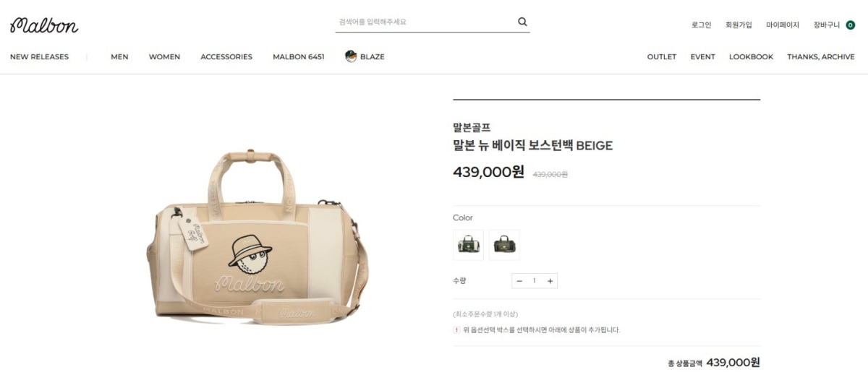Click the Malbon logo
This screenshot has height=380, width=868.
point(44,25)
